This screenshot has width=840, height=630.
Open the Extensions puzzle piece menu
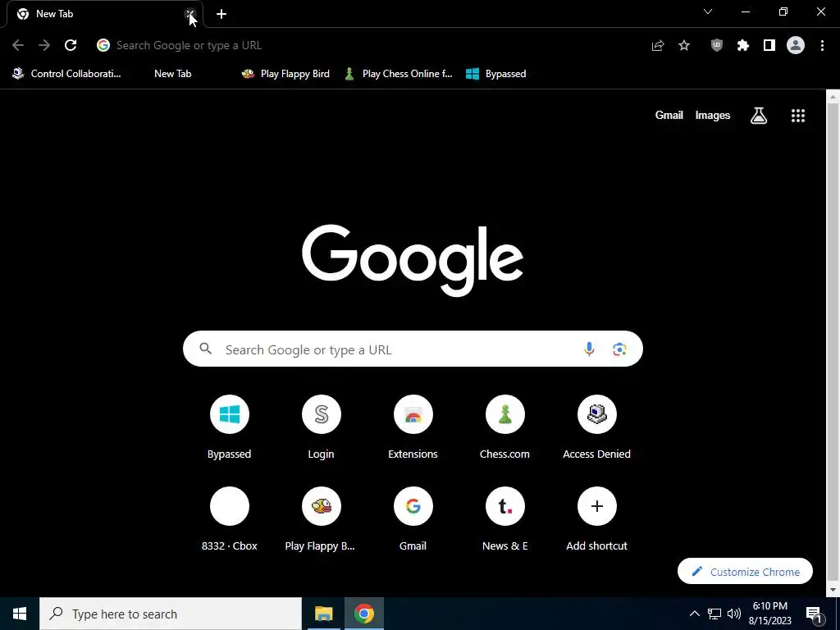(x=743, y=46)
